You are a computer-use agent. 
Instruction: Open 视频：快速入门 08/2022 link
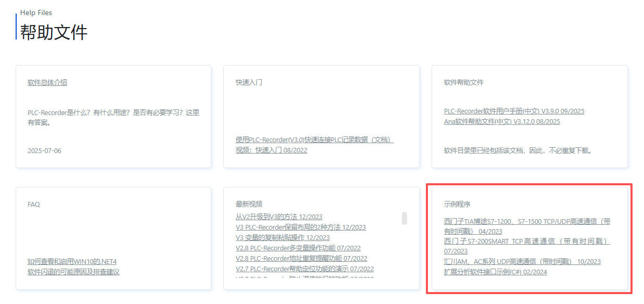(271, 150)
